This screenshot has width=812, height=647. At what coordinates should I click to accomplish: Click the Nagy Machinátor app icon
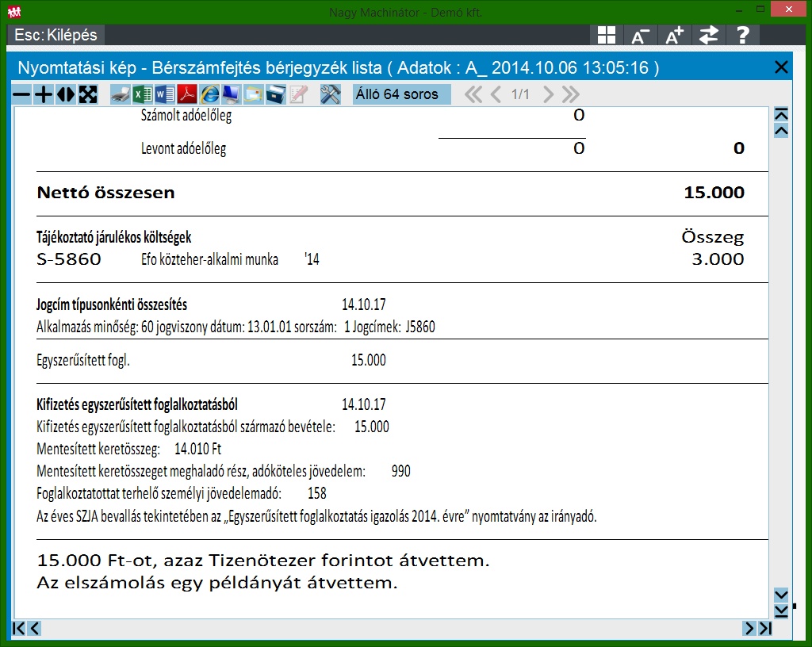pyautogui.click(x=14, y=11)
